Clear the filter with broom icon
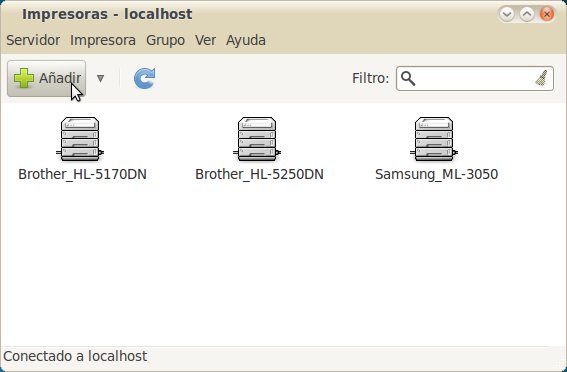567x372 pixels. [x=541, y=78]
